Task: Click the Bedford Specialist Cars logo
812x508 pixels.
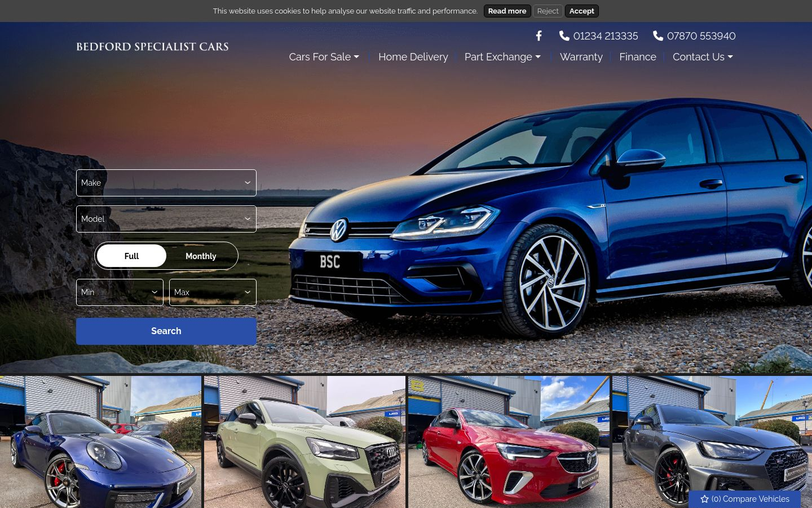Action: point(152,47)
